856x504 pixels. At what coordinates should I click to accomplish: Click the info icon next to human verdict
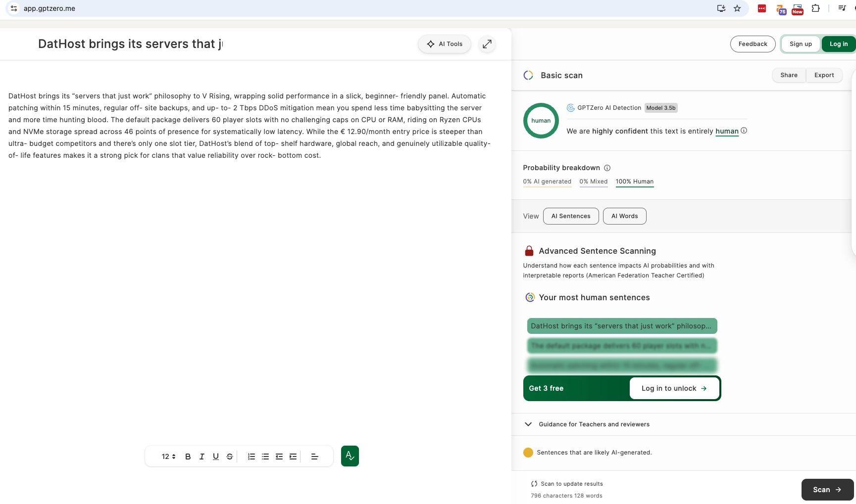click(744, 131)
